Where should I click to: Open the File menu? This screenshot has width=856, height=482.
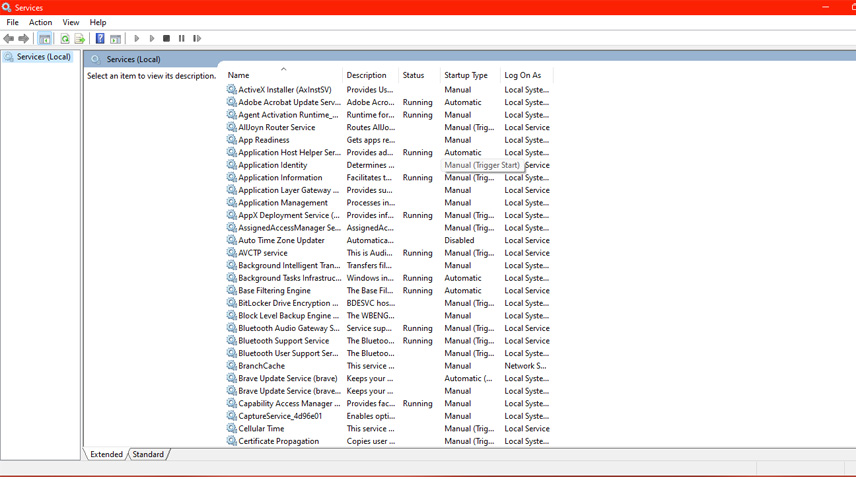click(13, 22)
